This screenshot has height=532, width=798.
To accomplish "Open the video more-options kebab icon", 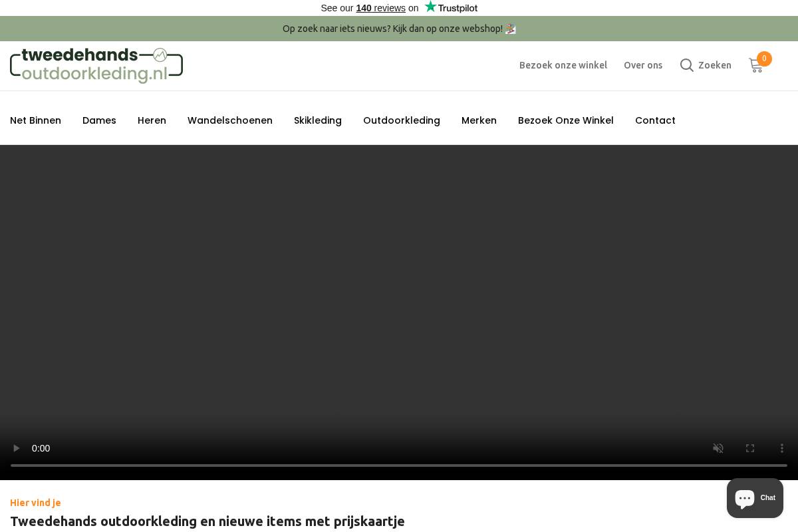I will pyautogui.click(x=782, y=448).
